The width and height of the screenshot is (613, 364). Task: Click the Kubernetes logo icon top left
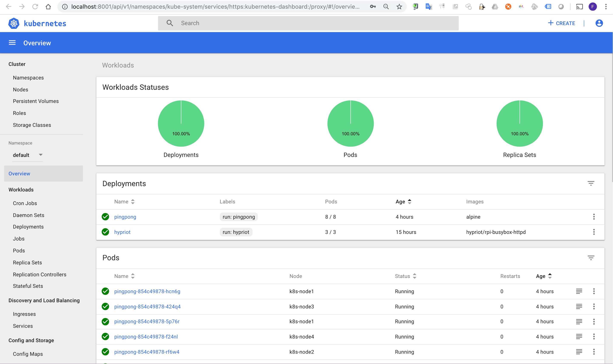point(14,23)
